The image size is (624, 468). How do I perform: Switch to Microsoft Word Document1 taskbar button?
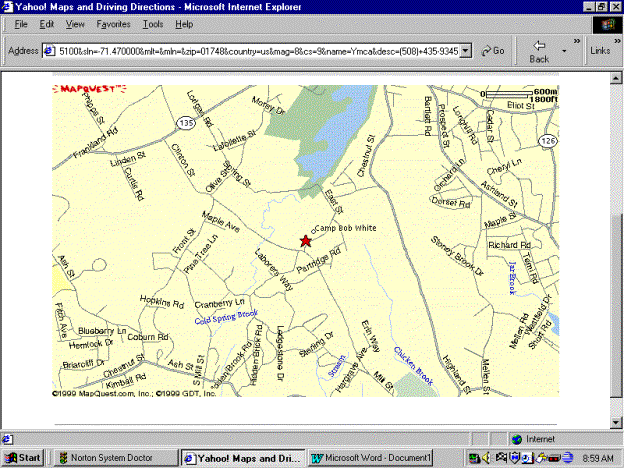(370, 458)
